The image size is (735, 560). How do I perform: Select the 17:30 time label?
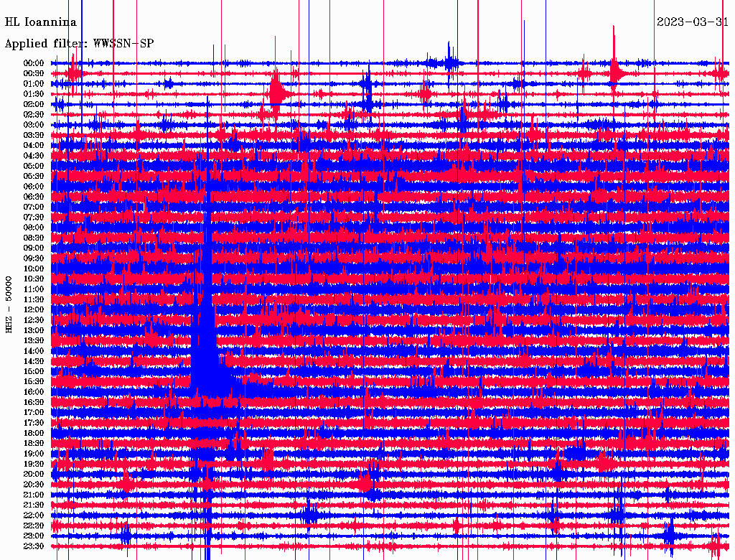coord(34,423)
